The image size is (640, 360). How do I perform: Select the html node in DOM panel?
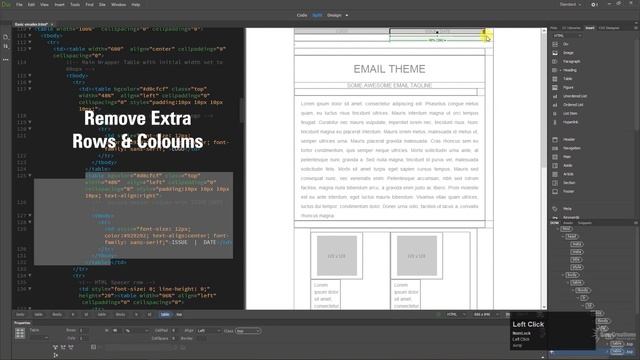coord(566,229)
